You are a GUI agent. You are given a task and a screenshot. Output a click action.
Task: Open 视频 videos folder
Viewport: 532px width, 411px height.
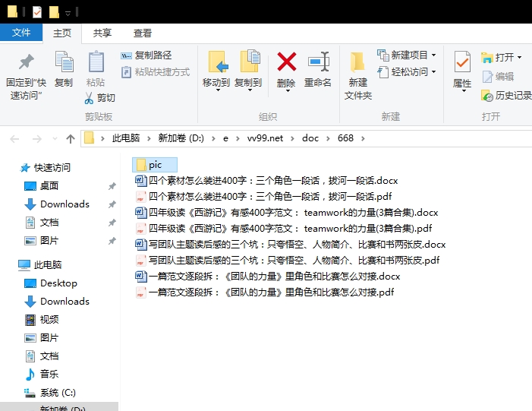(x=42, y=320)
